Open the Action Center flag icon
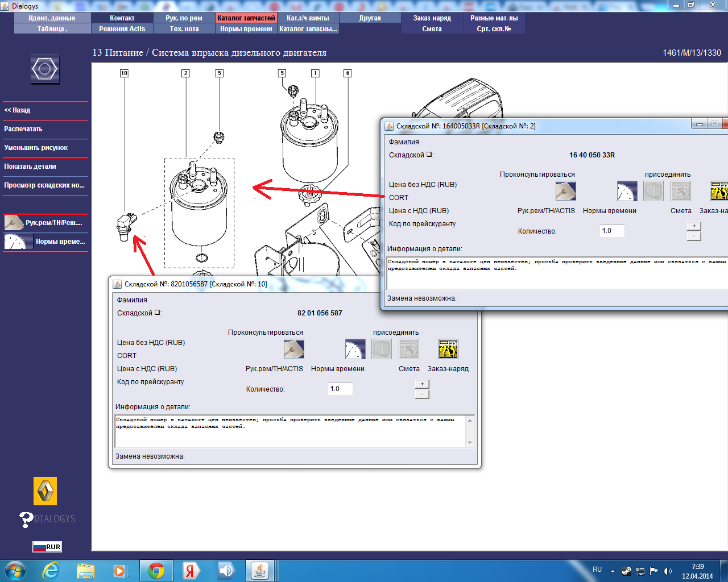 654,571
